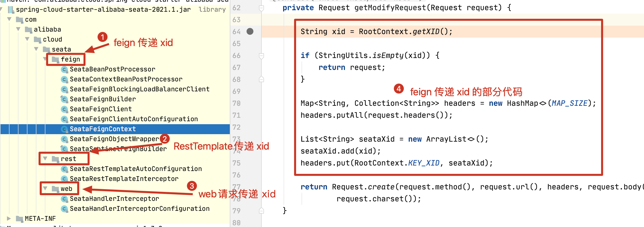Select SeataFeignObjectWrapper in the tree
Screen dimensions: 644x227
[114, 139]
